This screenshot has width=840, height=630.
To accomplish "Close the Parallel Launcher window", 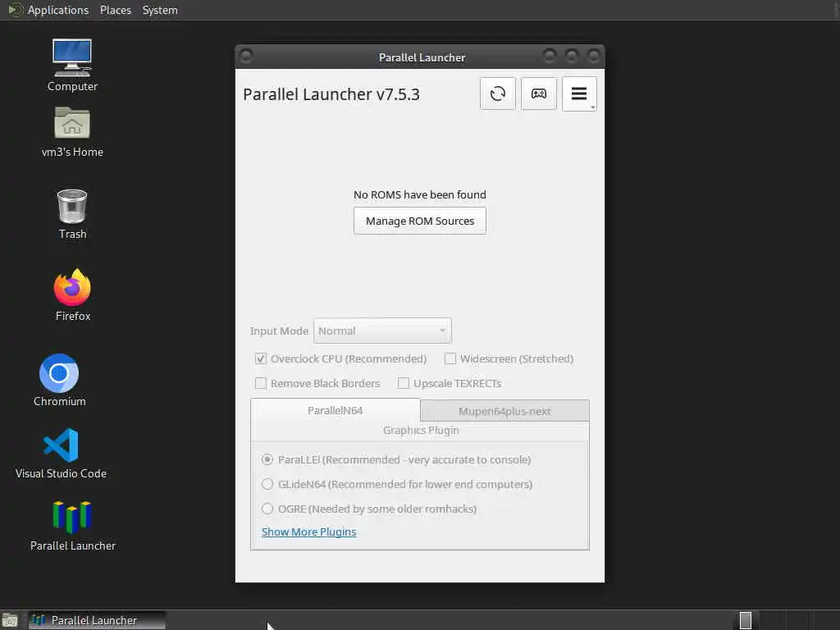I will (594, 56).
